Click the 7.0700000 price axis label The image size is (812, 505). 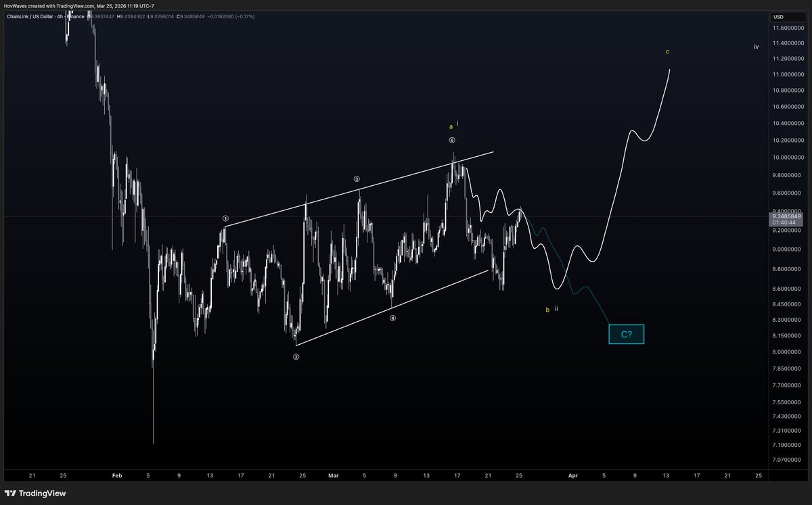pos(787,460)
